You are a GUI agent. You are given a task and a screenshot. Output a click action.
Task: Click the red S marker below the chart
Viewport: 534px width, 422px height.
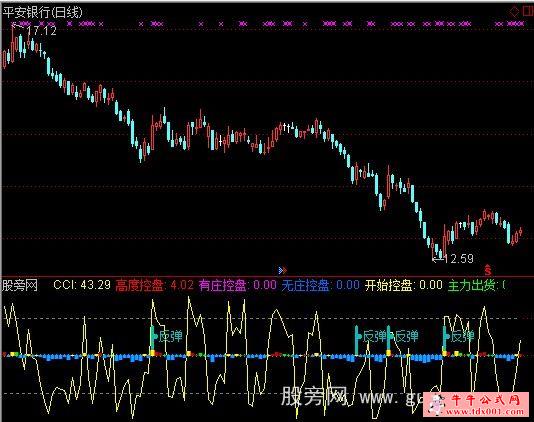coord(488,270)
